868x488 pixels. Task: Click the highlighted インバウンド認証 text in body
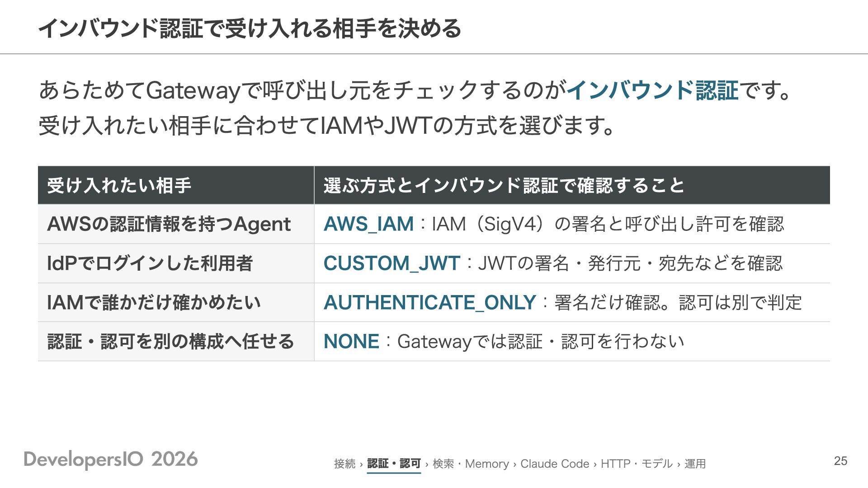coord(653,90)
